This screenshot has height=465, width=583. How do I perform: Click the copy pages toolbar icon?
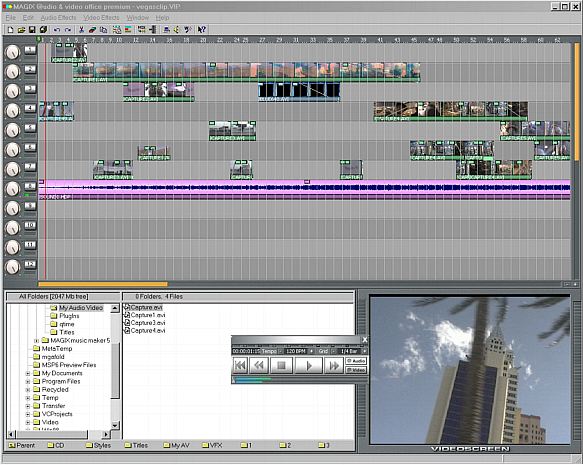pyautogui.click(x=103, y=30)
